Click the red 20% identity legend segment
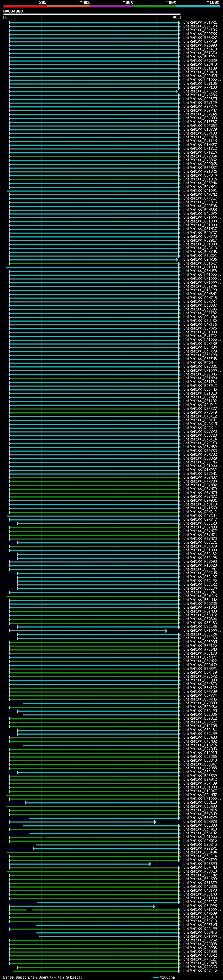 [25, 6]
